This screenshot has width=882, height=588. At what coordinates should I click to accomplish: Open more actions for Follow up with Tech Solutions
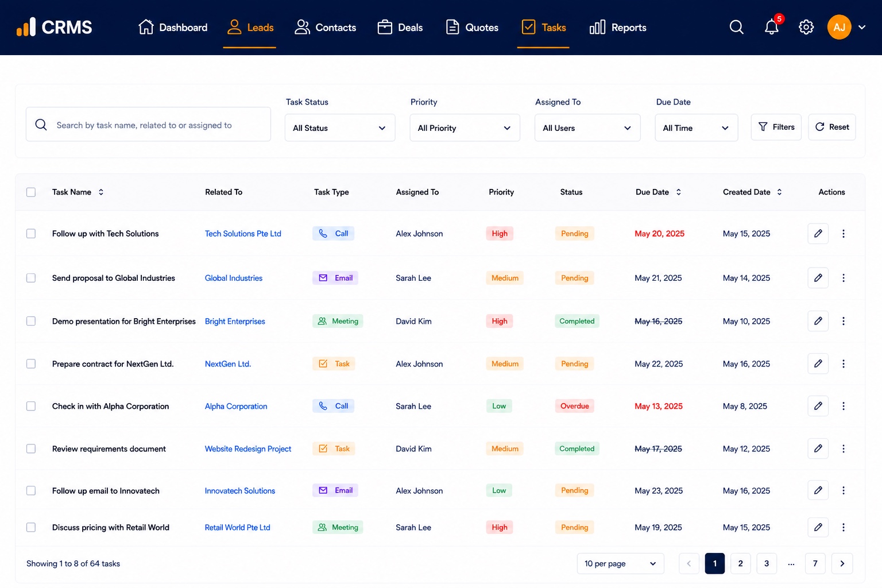[844, 234]
